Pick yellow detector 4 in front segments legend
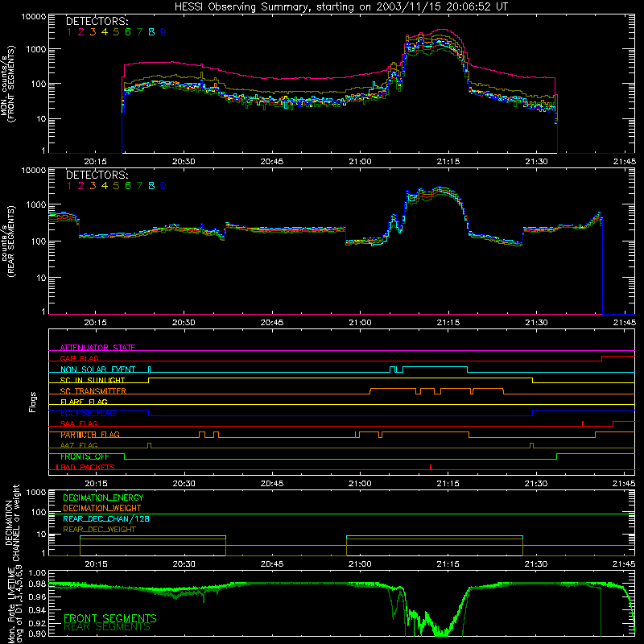 click(x=105, y=31)
